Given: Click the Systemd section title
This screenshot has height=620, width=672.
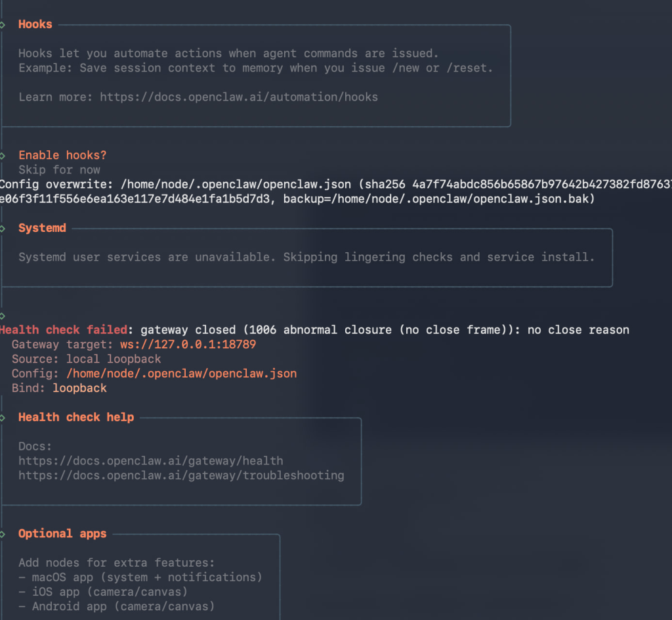Looking at the screenshot, I should click(x=42, y=229).
